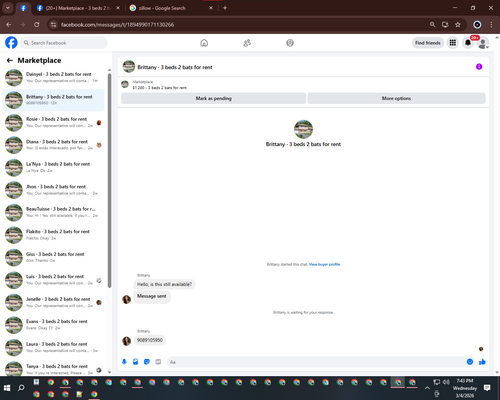The image size is (500, 400).
Task: Open the Windows notification center icon
Action: point(487,388)
